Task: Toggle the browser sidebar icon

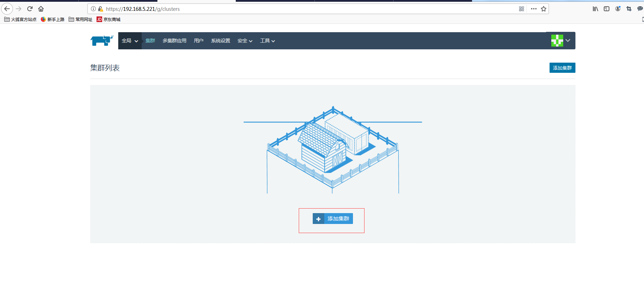Action: click(607, 9)
